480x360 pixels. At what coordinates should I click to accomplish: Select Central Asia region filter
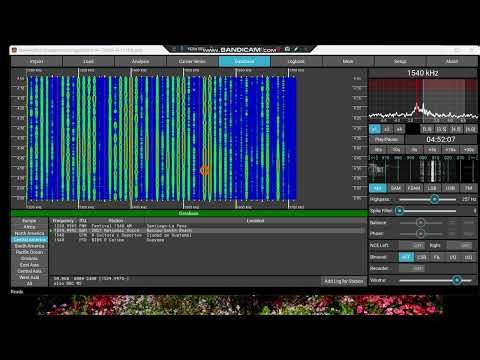click(29, 271)
